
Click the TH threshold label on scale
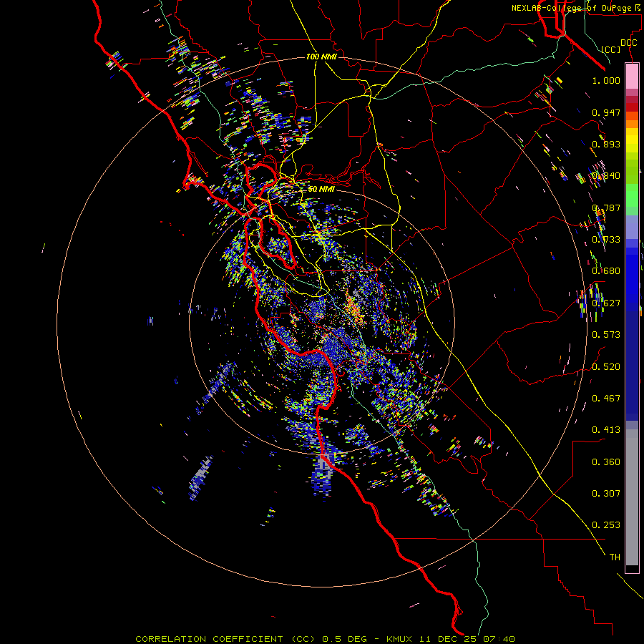(x=615, y=557)
